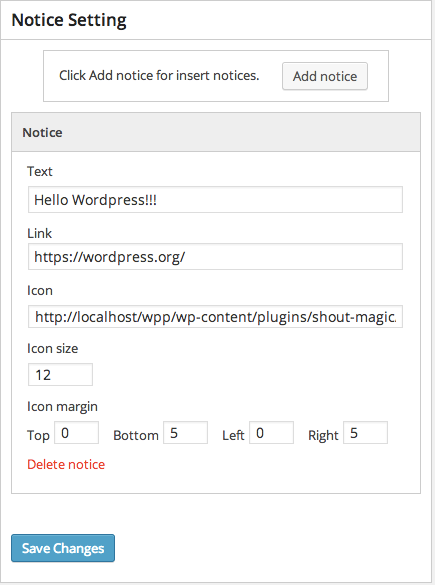Image resolution: width=435 pixels, height=585 pixels.
Task: Edit the Icon size field showing 12
Action: click(x=60, y=375)
